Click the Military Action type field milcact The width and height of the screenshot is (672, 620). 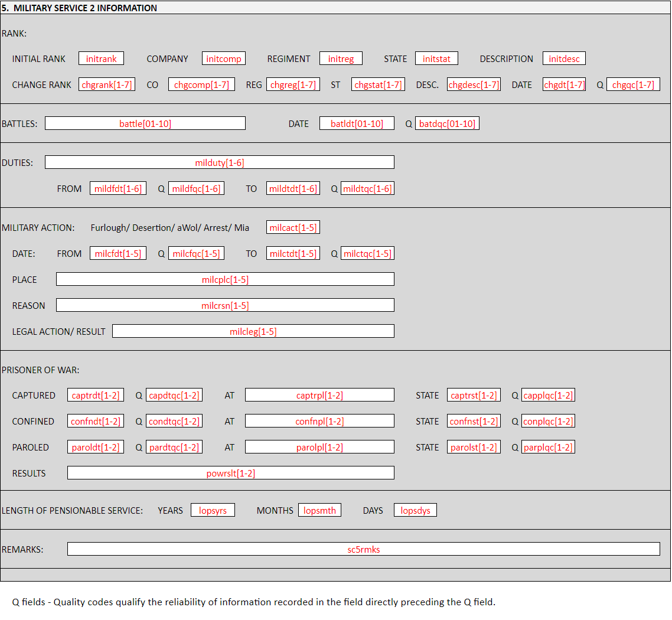293,227
